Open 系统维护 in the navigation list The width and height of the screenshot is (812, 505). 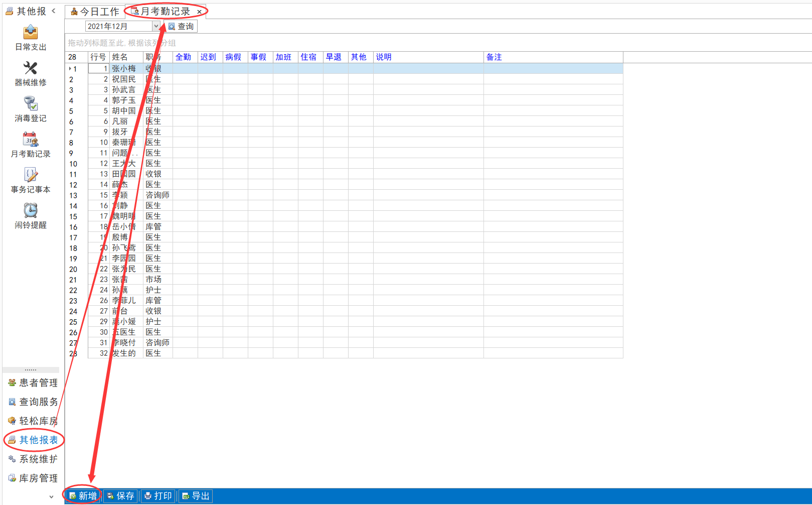pos(33,459)
